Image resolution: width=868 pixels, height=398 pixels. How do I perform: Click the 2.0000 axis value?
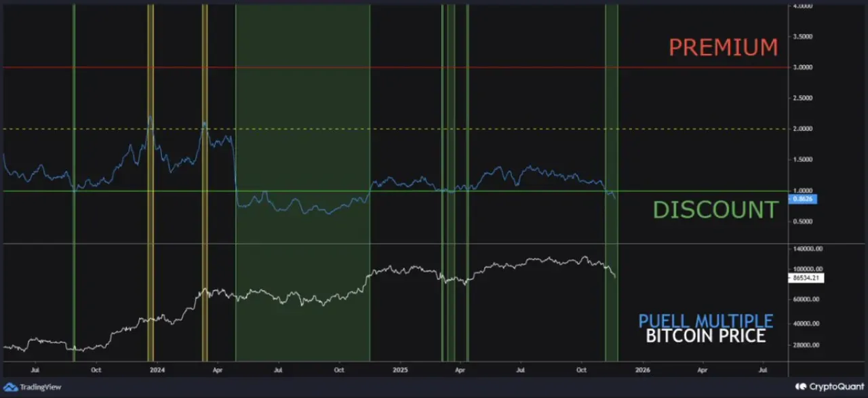tap(802, 129)
